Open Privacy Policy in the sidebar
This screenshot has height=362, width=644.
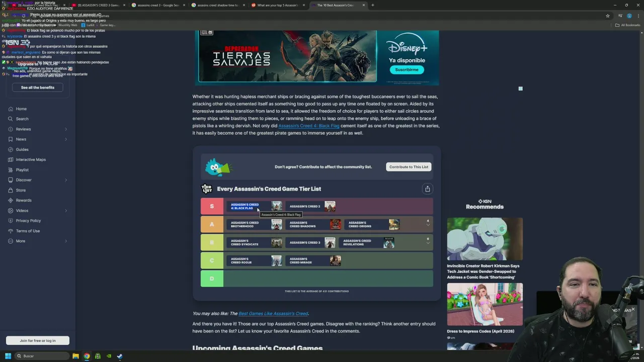pos(28,221)
